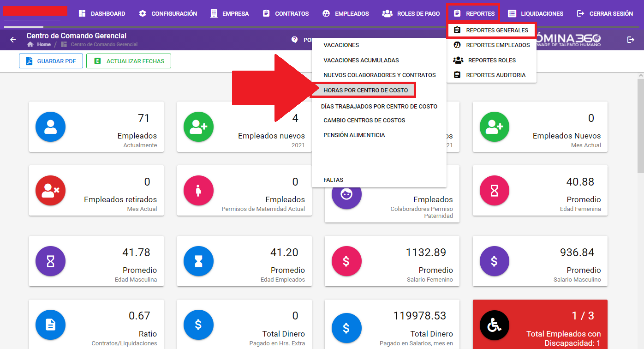
Task: Click purple dollar icon for Salario Masculino
Action: point(495,261)
